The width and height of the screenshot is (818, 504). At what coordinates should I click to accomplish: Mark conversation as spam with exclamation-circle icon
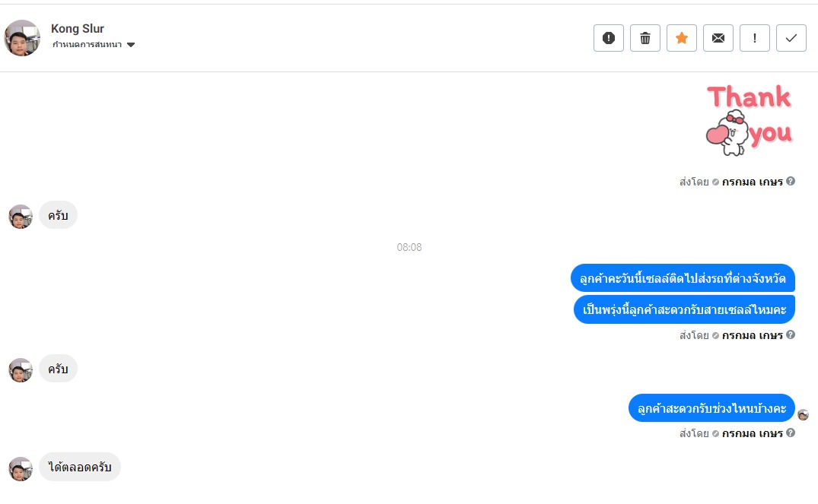(x=608, y=38)
